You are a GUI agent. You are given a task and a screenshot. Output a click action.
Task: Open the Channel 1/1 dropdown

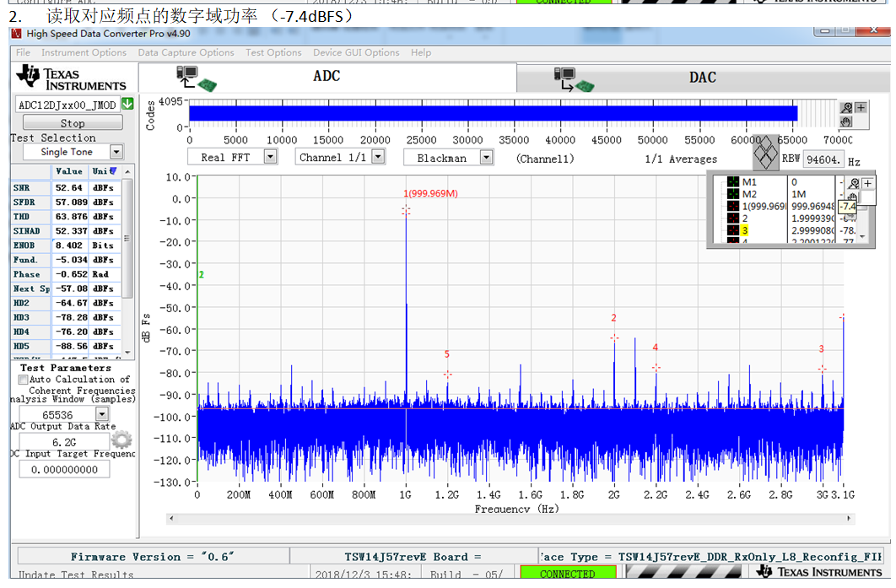(x=378, y=157)
